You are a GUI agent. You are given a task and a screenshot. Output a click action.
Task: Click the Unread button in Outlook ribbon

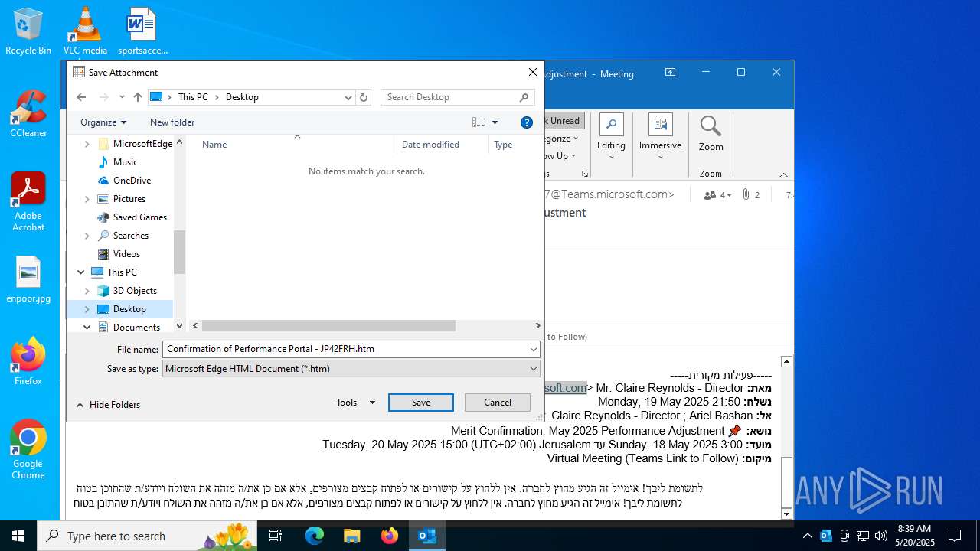click(564, 121)
